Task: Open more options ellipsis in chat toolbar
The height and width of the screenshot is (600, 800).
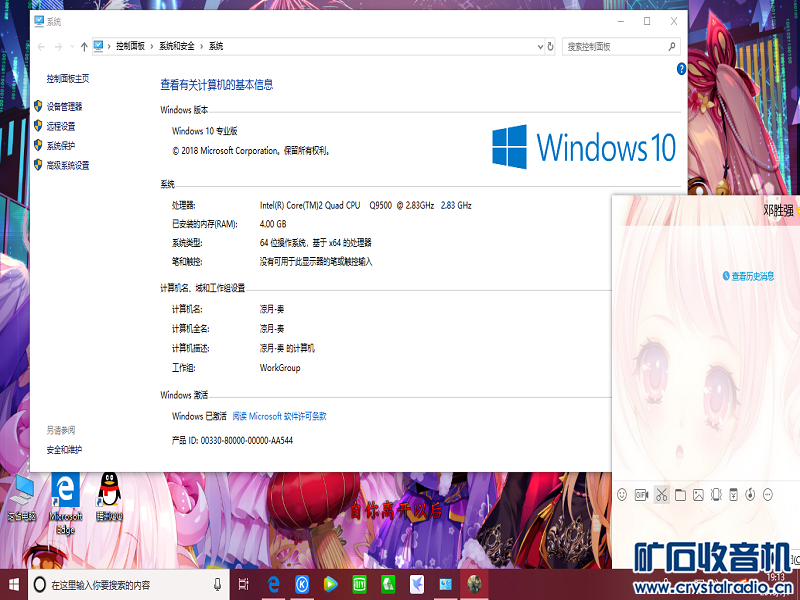Action: pos(768,494)
